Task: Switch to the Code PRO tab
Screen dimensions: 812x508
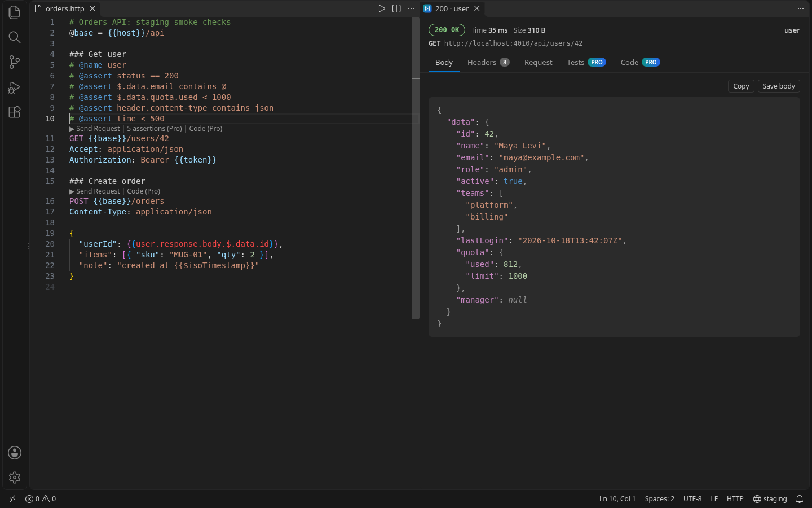Action: (x=640, y=62)
